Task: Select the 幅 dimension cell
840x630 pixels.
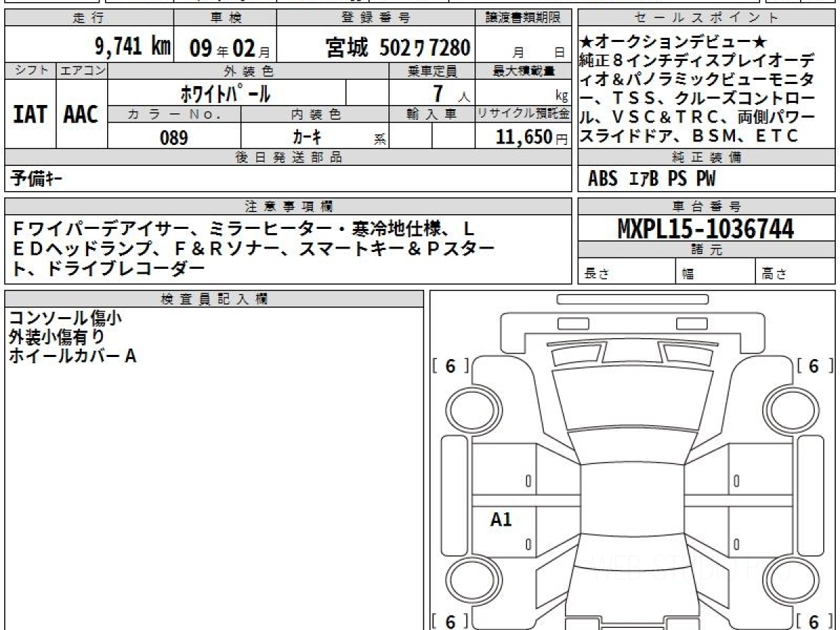Action: pyautogui.click(x=715, y=272)
